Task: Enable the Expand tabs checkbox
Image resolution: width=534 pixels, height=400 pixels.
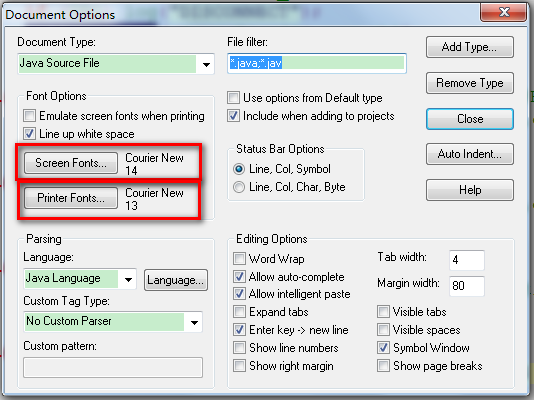Action: (239, 311)
